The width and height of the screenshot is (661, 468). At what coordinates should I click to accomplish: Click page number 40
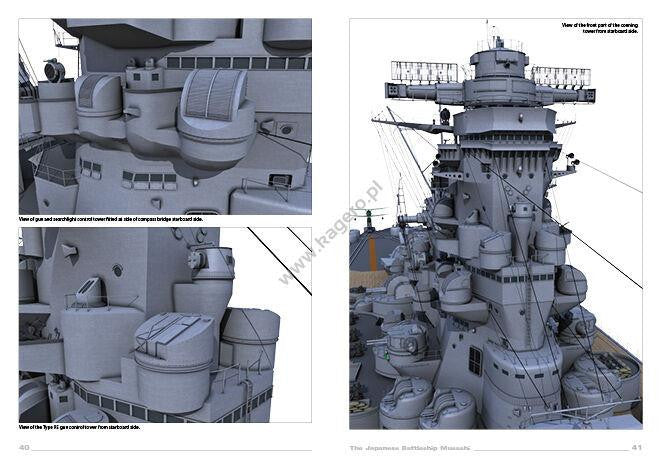click(25, 446)
